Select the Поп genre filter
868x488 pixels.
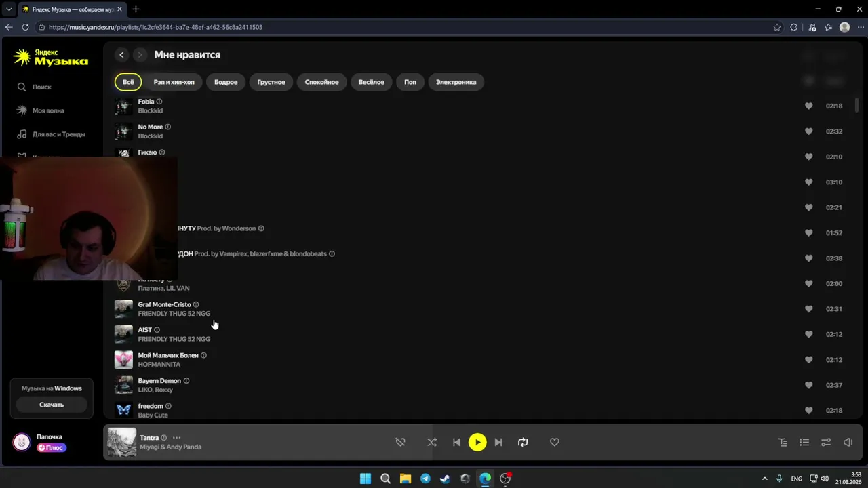(410, 82)
